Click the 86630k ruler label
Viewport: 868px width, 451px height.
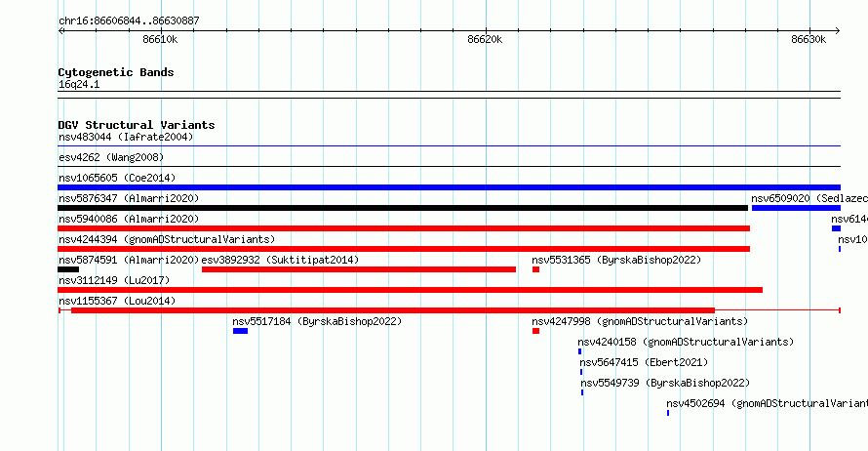pos(809,39)
